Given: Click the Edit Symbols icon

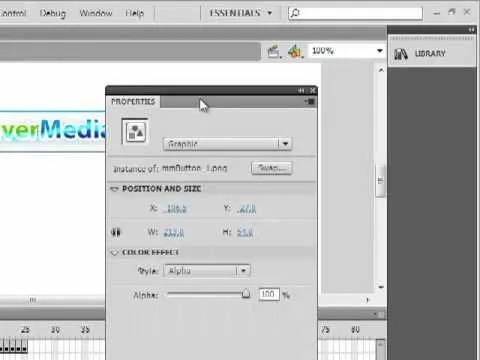Looking at the screenshot, I should point(295,51).
